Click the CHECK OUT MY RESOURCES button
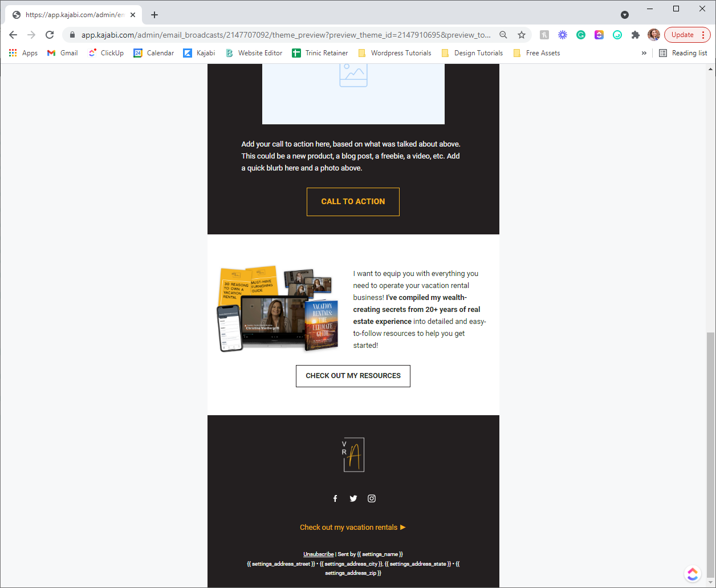The image size is (716, 588). (353, 376)
